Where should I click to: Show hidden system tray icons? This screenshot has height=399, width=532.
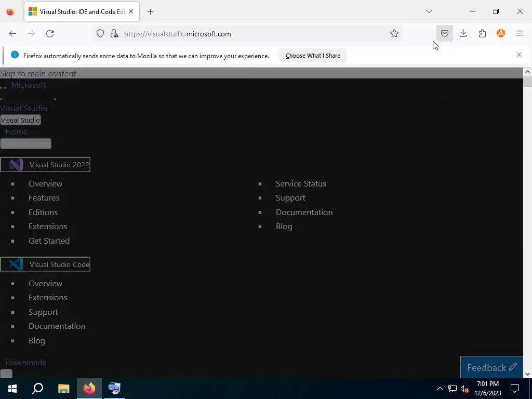440,389
